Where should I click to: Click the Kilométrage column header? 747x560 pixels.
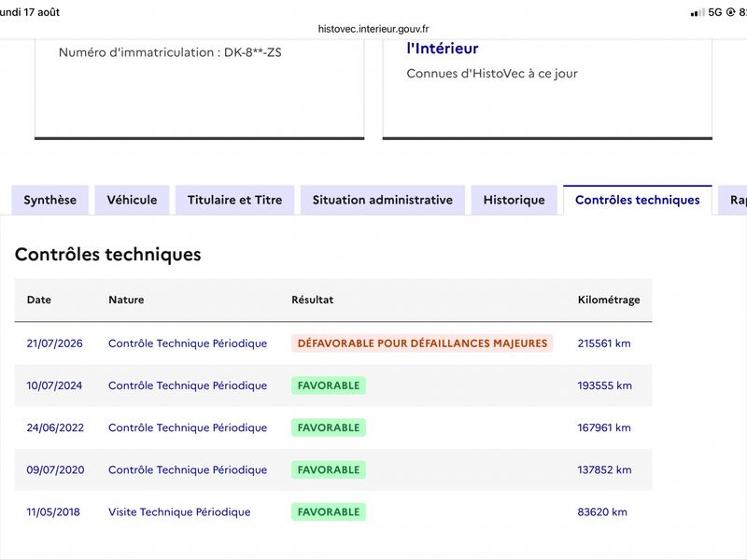click(x=609, y=300)
